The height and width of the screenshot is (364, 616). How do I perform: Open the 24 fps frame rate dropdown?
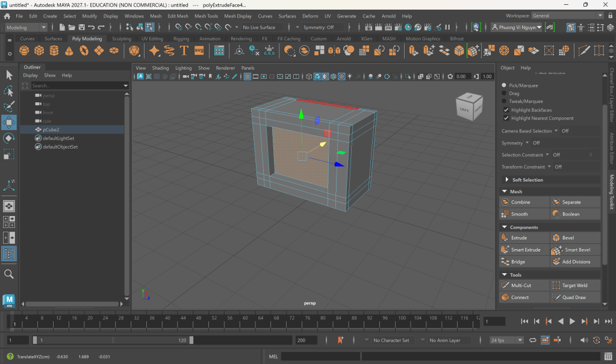(506, 340)
